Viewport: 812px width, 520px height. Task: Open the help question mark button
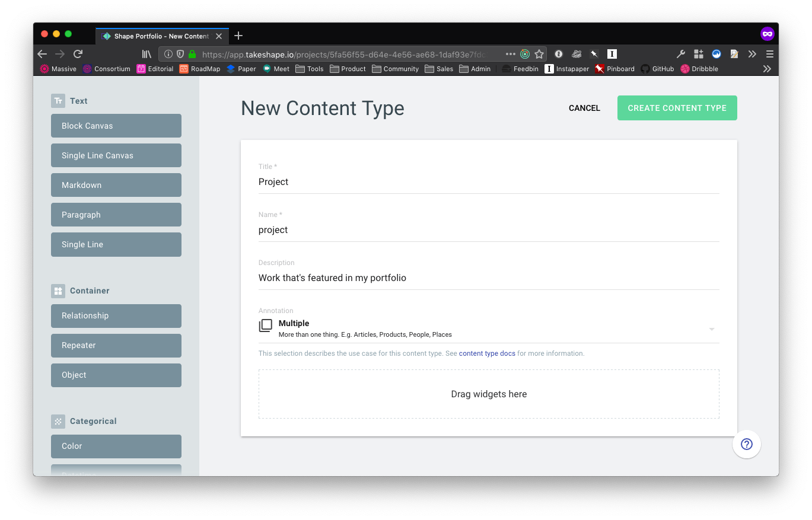tap(747, 444)
